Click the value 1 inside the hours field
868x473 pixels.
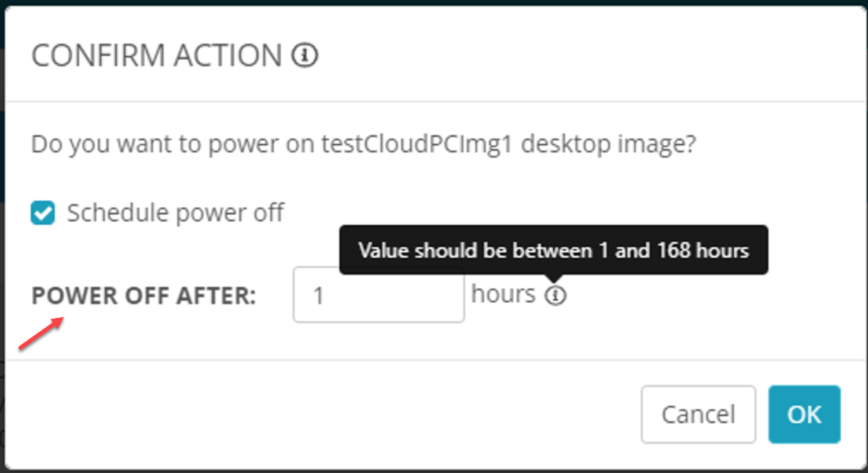pyautogui.click(x=318, y=296)
